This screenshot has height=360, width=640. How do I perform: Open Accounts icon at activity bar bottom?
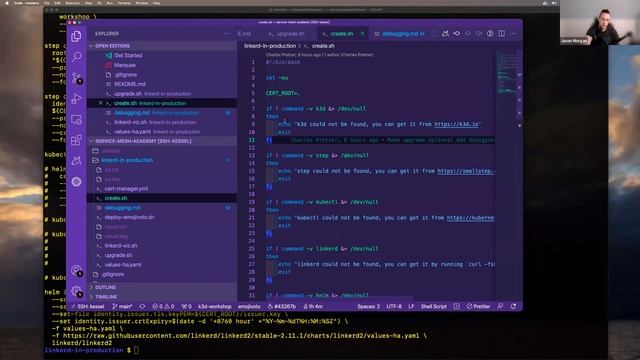(76, 271)
